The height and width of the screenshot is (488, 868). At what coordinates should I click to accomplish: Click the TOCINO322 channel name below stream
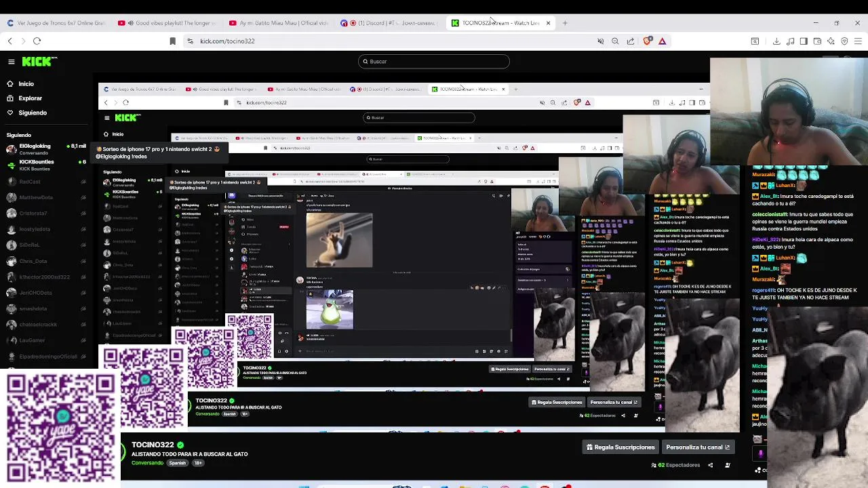[x=153, y=445]
